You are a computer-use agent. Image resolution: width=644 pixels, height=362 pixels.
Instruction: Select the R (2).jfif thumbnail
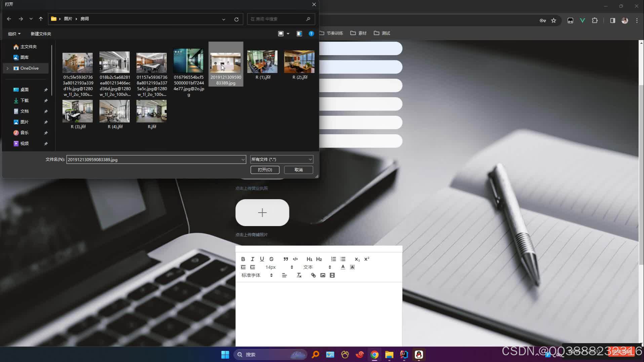[x=299, y=62]
